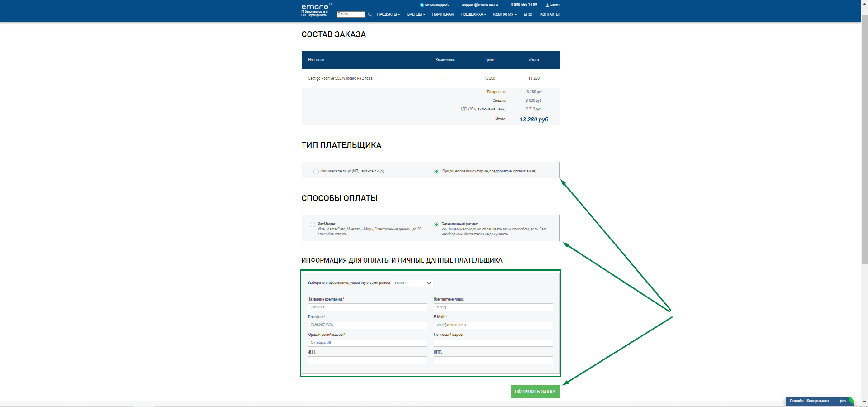868x407 pixels.
Task: Click the Sectigo Positive SSL Wildcard product name
Action: [340, 78]
